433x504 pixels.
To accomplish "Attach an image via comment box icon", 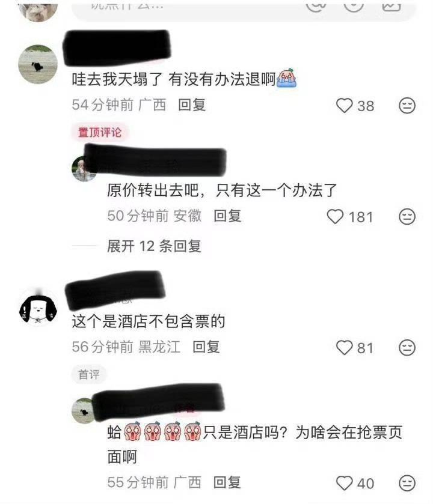I will (x=391, y=5).
